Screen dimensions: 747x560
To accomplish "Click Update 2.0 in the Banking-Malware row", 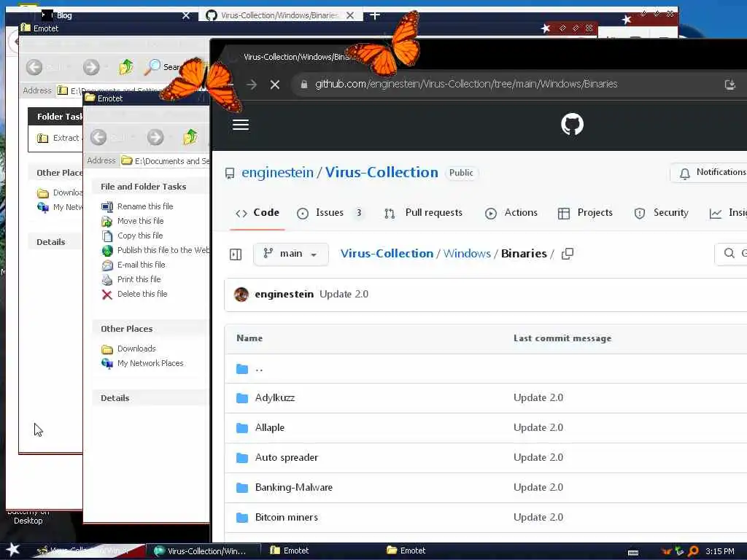I will 538,488.
